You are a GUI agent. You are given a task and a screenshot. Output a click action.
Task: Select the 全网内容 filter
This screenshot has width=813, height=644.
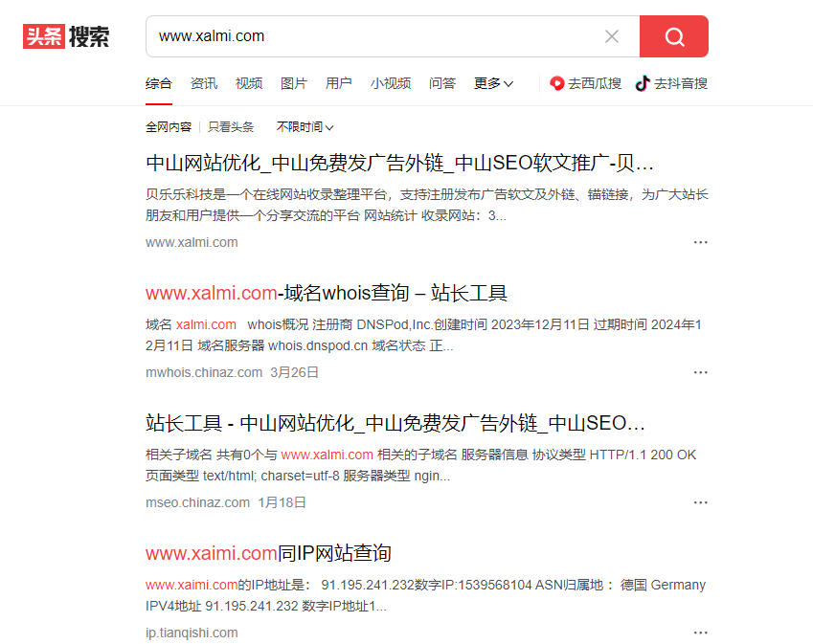[x=169, y=127]
